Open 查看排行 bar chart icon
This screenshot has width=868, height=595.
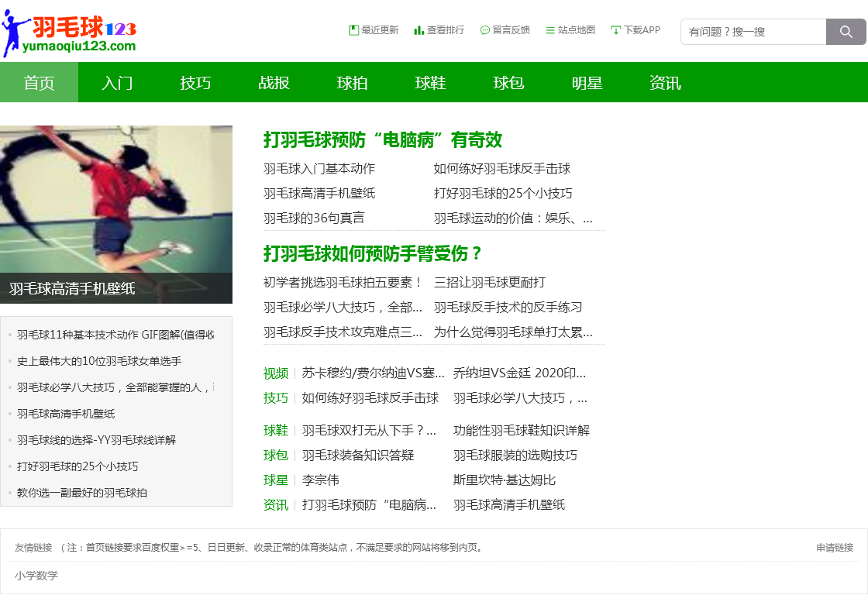pyautogui.click(x=419, y=30)
